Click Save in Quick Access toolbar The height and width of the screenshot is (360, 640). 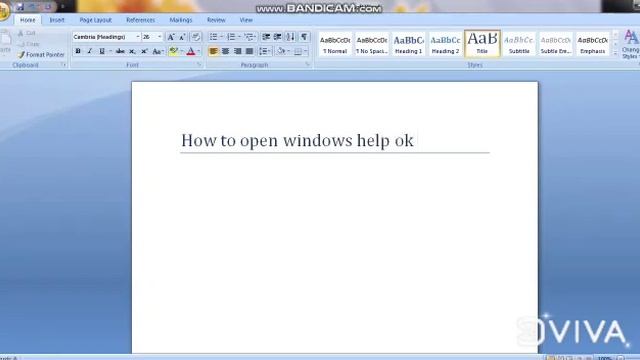pyautogui.click(x=20, y=7)
